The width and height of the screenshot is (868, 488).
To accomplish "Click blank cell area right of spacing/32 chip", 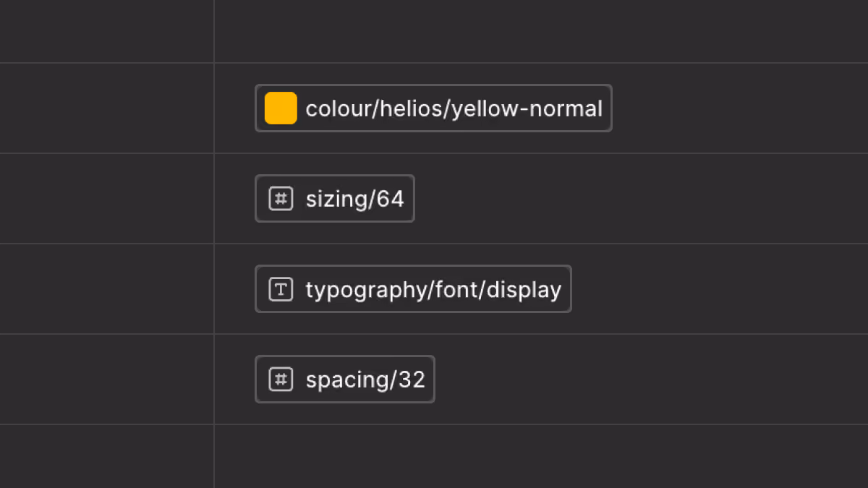I will [652, 380].
